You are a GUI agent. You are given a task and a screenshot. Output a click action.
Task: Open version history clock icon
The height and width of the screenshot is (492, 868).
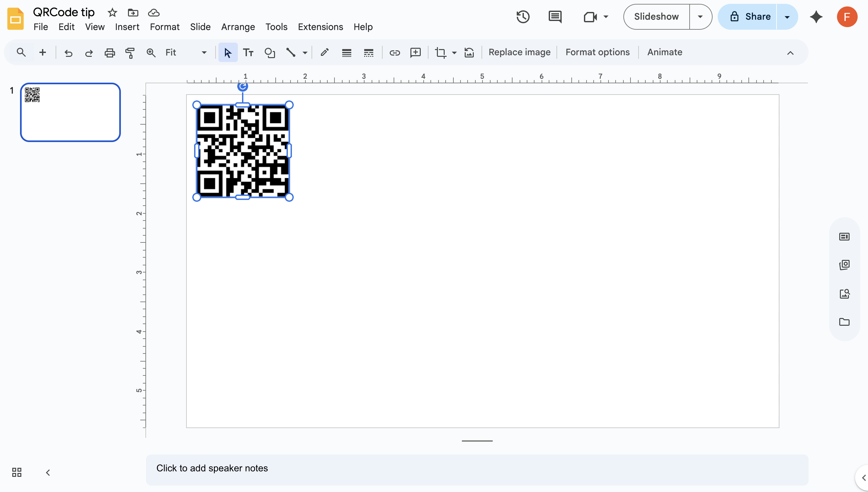(x=523, y=16)
